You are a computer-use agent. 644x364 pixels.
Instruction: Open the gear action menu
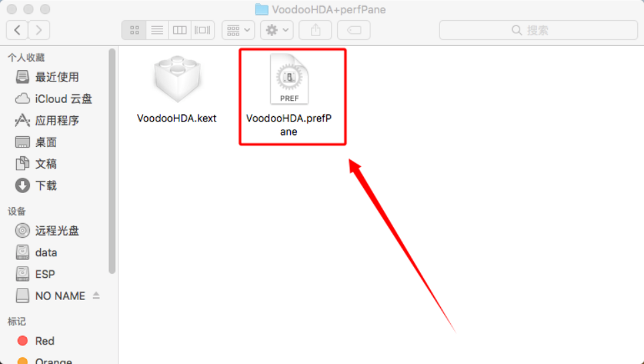[x=277, y=30]
